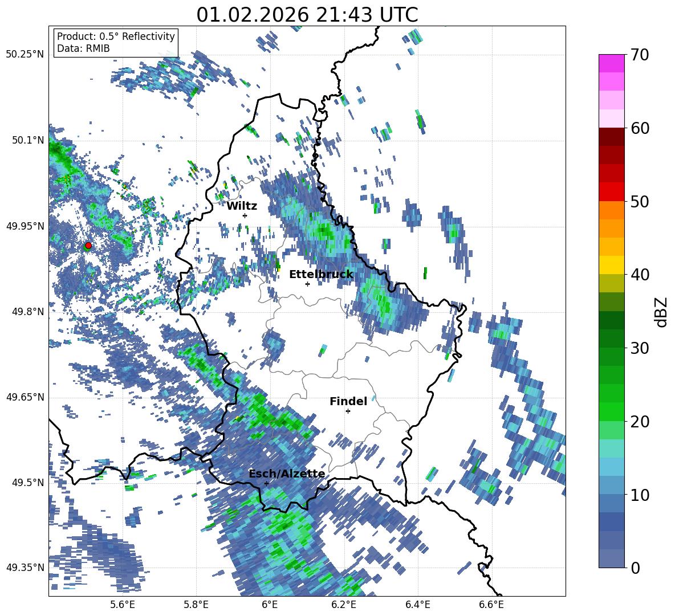675x616 pixels.
Task: Click the 20 colorbar tick label
Action: [640, 422]
